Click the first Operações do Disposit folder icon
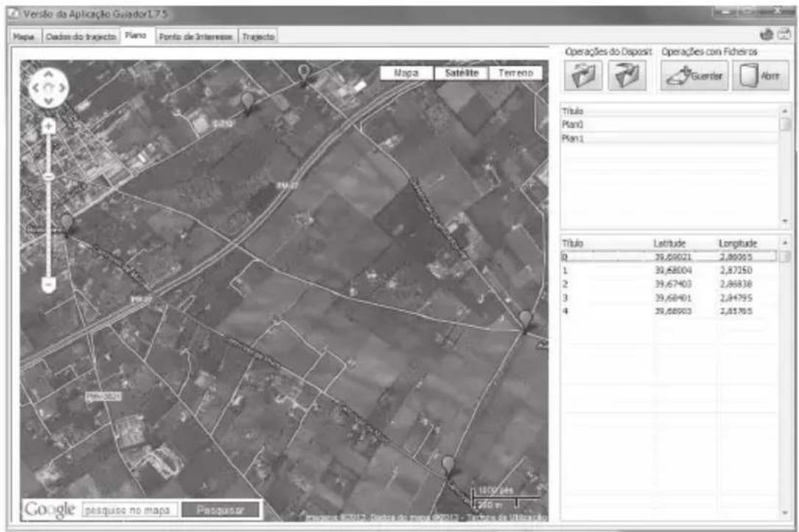This screenshot has width=799, height=532. click(x=583, y=76)
